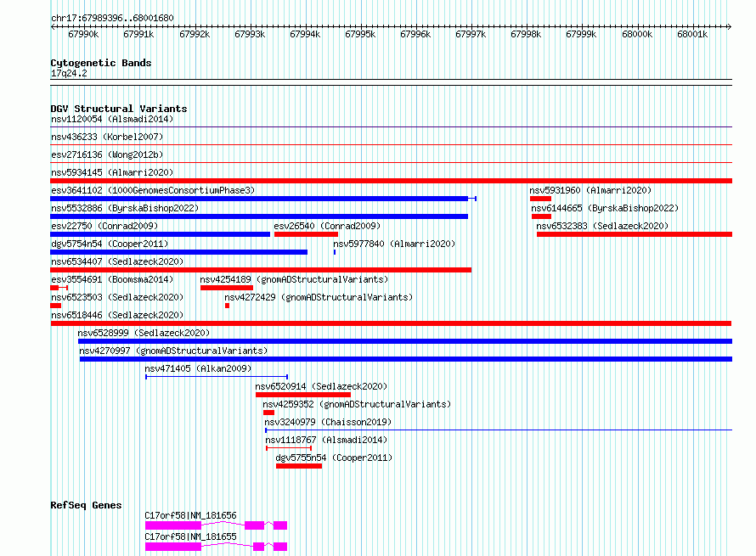The height and width of the screenshot is (556, 756).
Task: Click the nsv3240979 (Chaisson2019) label
Action: (x=328, y=422)
